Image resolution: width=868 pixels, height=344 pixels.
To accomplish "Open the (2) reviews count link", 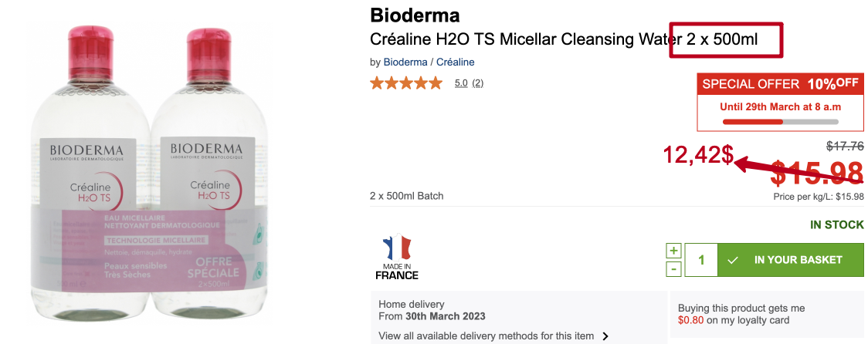I will (478, 83).
